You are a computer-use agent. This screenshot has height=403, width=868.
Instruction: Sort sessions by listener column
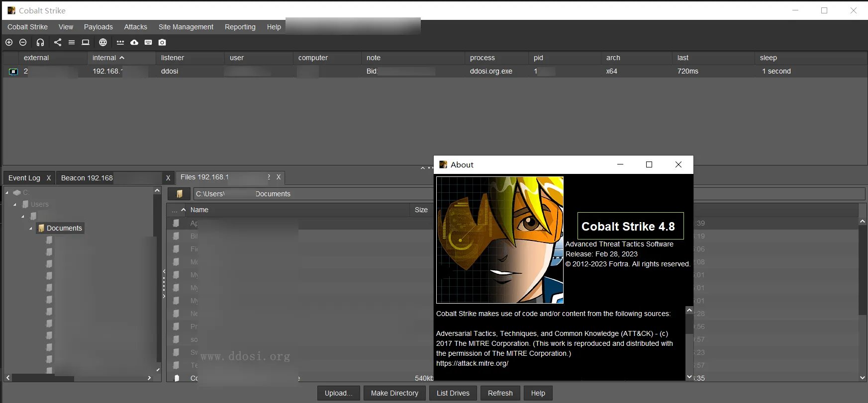click(190, 58)
